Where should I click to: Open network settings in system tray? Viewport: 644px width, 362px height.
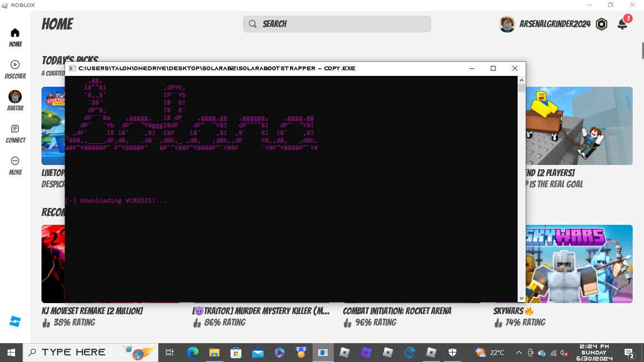[x=553, y=353]
